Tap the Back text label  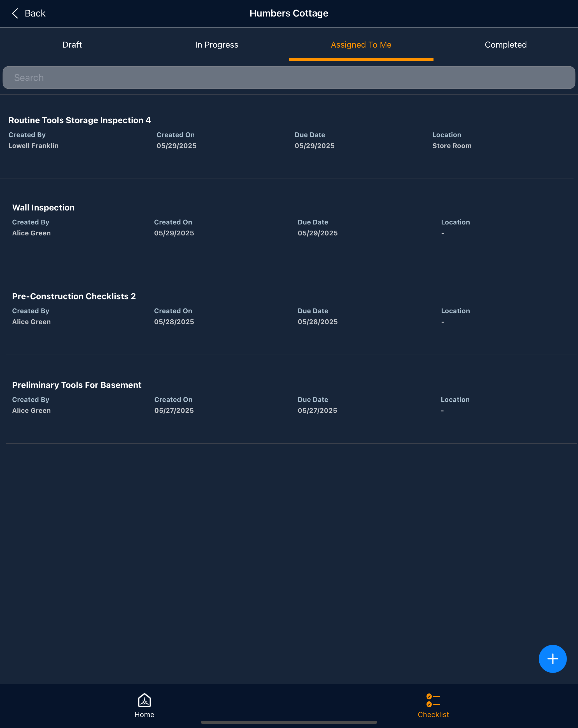[x=35, y=13]
